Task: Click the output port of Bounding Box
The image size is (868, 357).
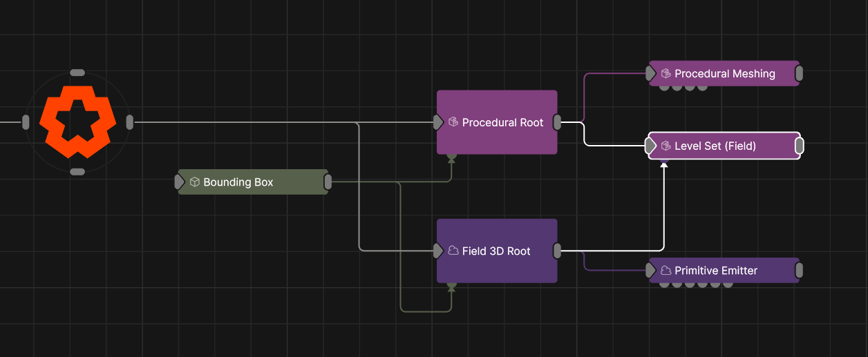Action: click(328, 182)
